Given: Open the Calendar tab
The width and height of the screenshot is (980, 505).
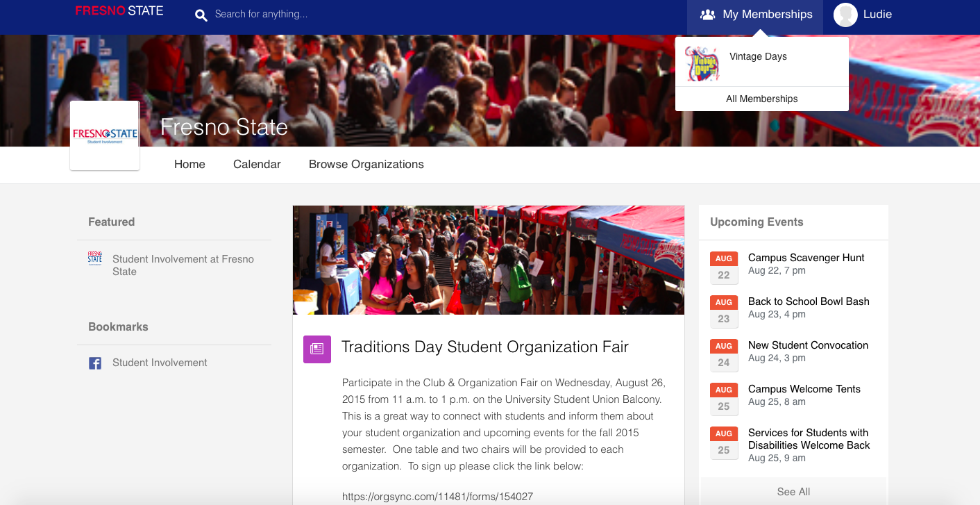Looking at the screenshot, I should coord(257,165).
